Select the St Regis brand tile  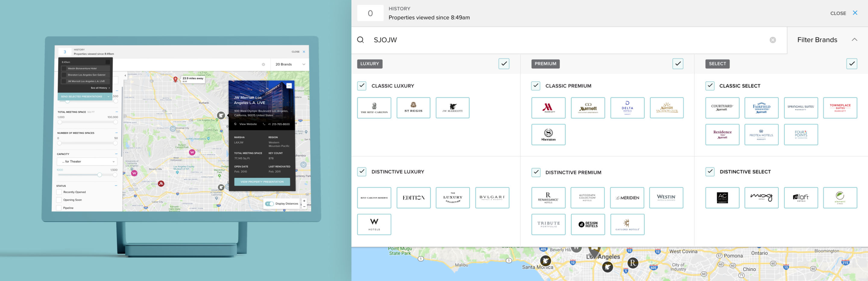pyautogui.click(x=414, y=108)
